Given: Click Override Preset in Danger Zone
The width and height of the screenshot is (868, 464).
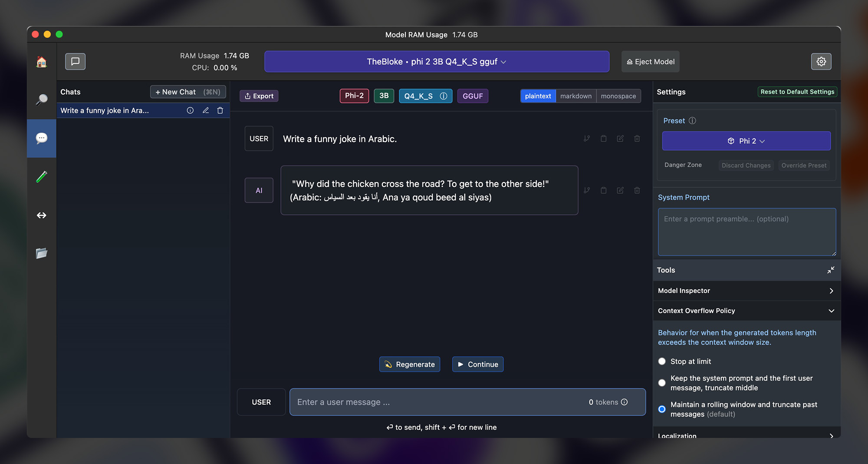Looking at the screenshot, I should [804, 165].
